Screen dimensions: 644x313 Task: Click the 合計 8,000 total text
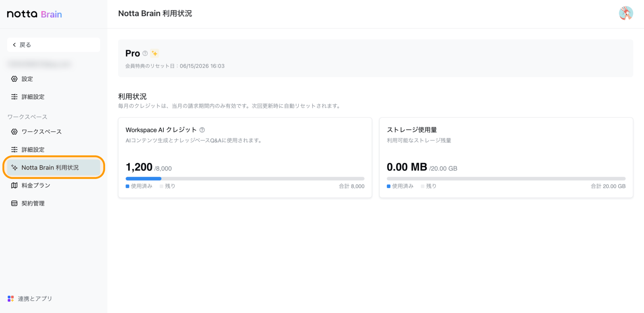click(x=352, y=186)
